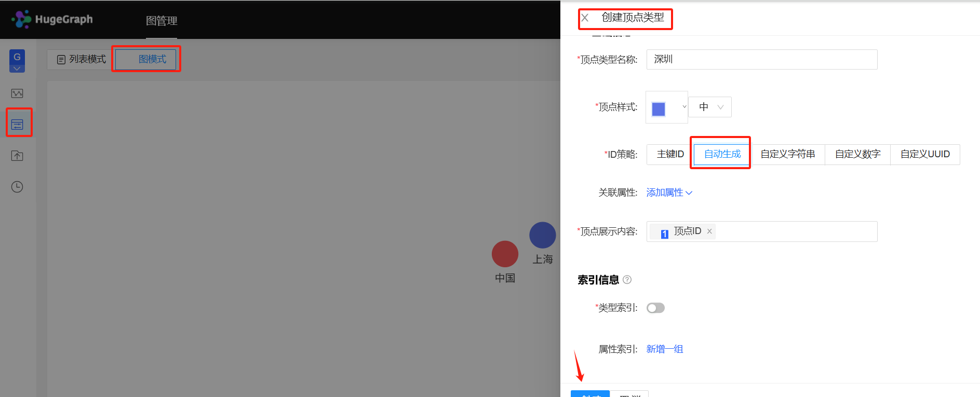The height and width of the screenshot is (397, 980).
Task: Open the metadata configuration sidebar icon
Action: tap(17, 125)
